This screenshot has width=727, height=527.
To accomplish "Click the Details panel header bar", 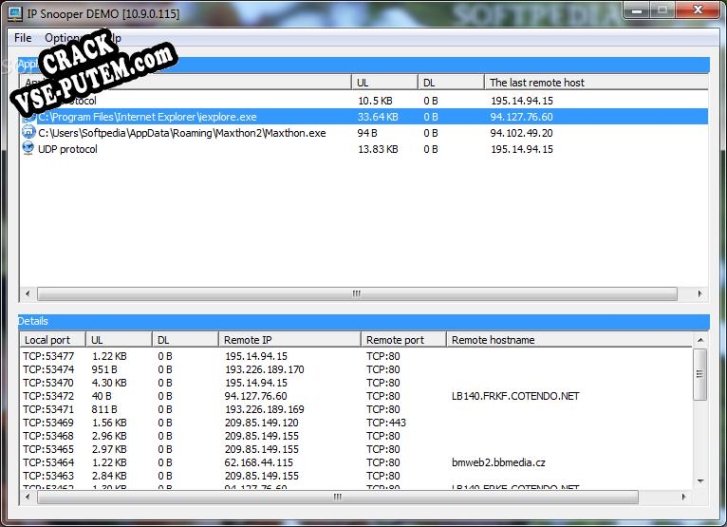I will pos(364,321).
